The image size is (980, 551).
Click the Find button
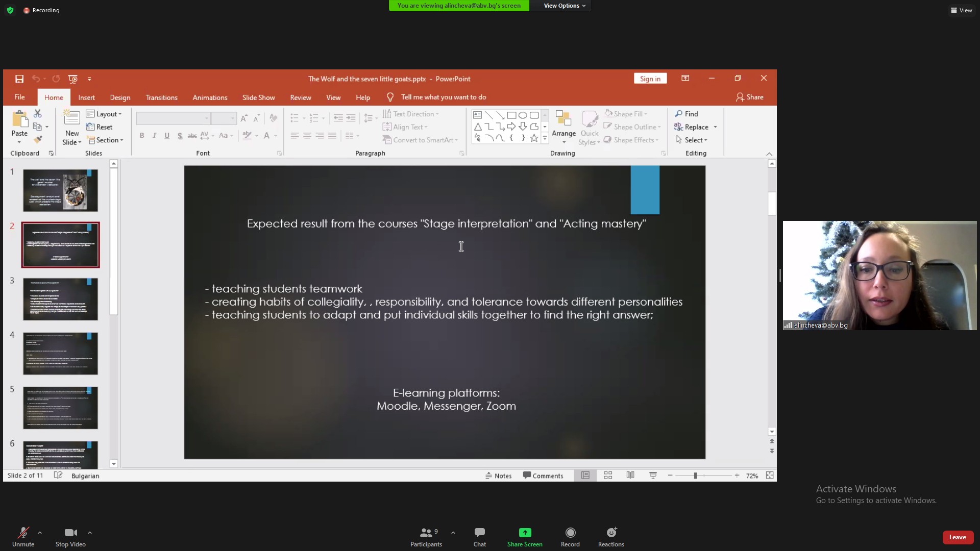click(x=687, y=114)
